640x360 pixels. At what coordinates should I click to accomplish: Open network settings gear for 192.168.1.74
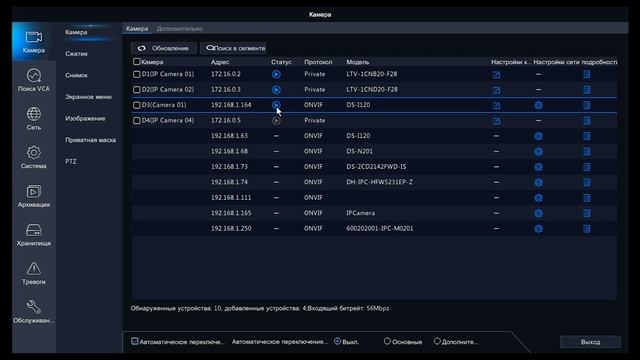(x=538, y=182)
